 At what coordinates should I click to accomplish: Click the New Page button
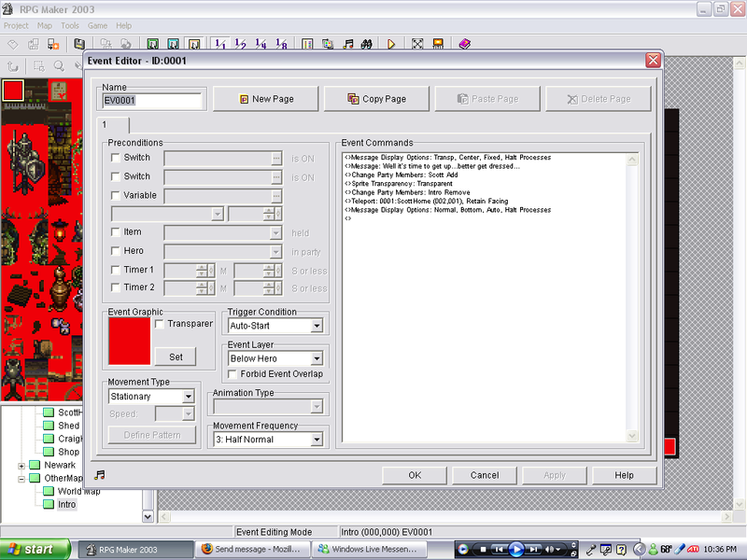[266, 99]
